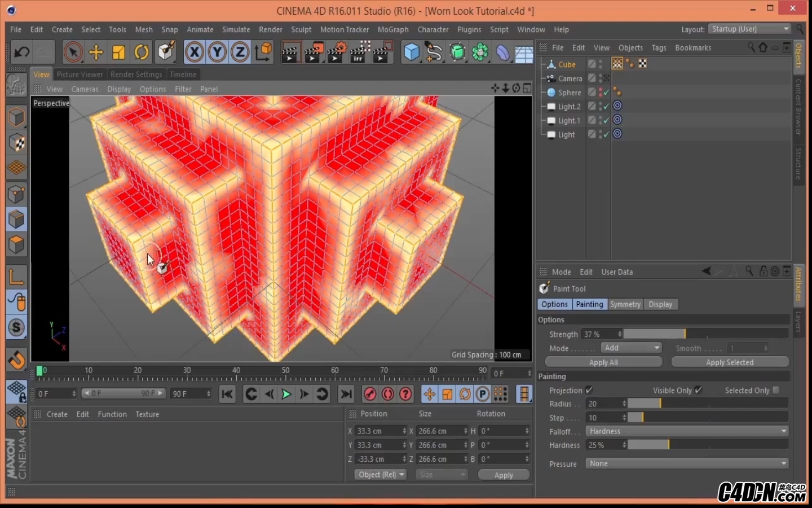This screenshot has width=812, height=508.
Task: Open the Simulate menu
Action: [236, 29]
